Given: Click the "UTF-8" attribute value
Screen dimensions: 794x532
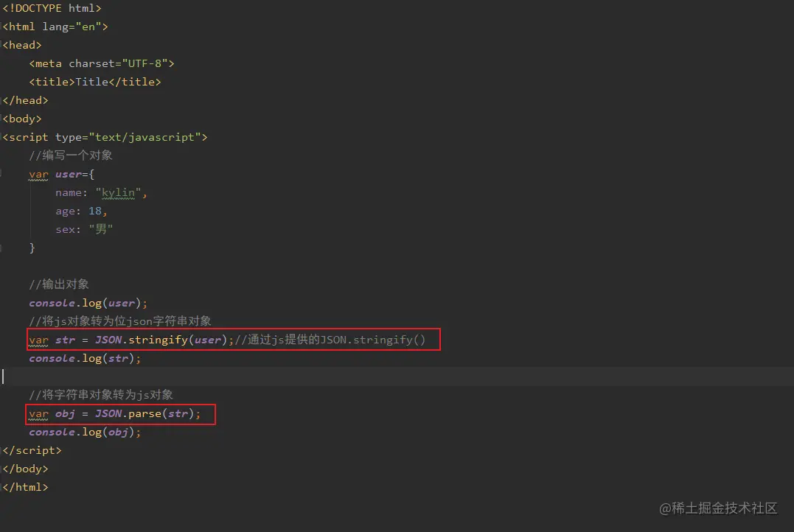Looking at the screenshot, I should pos(144,64).
